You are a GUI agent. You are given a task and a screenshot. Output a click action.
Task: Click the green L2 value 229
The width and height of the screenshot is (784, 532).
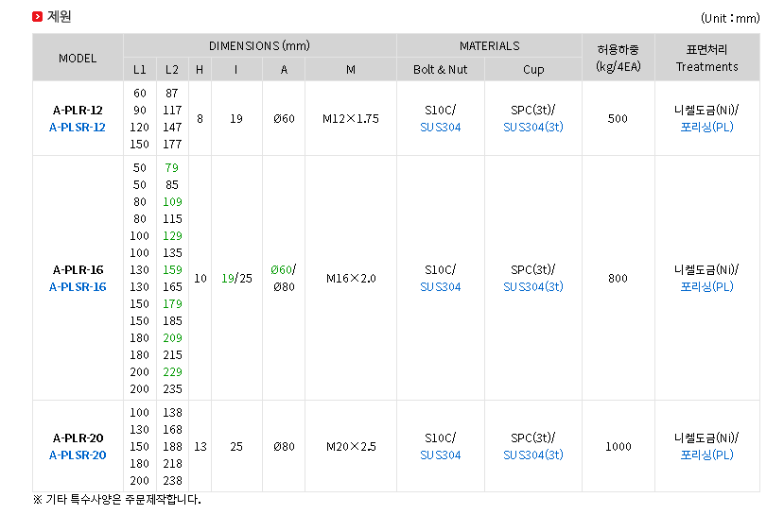pyautogui.click(x=172, y=371)
